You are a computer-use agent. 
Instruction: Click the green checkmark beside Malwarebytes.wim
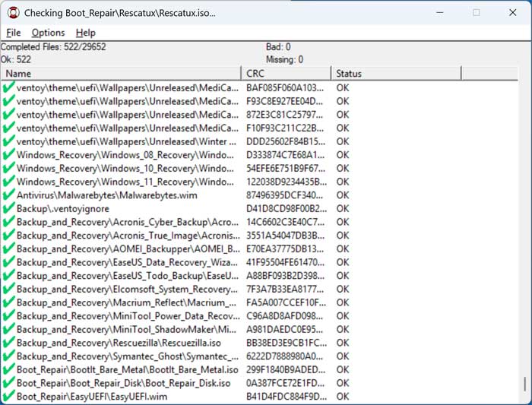[x=8, y=195]
